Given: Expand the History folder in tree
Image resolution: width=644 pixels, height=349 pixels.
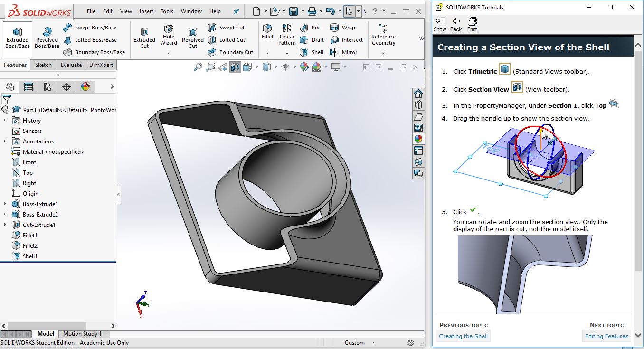Looking at the screenshot, I should [x=5, y=121].
